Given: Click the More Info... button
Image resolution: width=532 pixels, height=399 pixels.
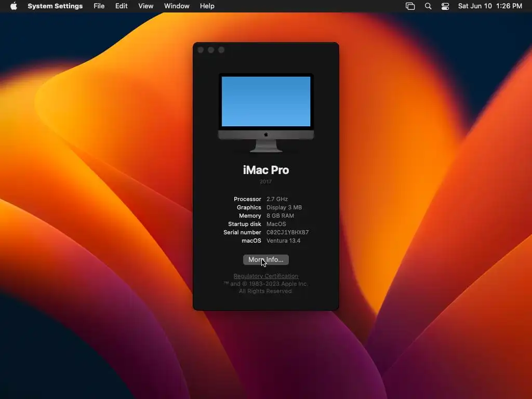Looking at the screenshot, I should pos(266,260).
